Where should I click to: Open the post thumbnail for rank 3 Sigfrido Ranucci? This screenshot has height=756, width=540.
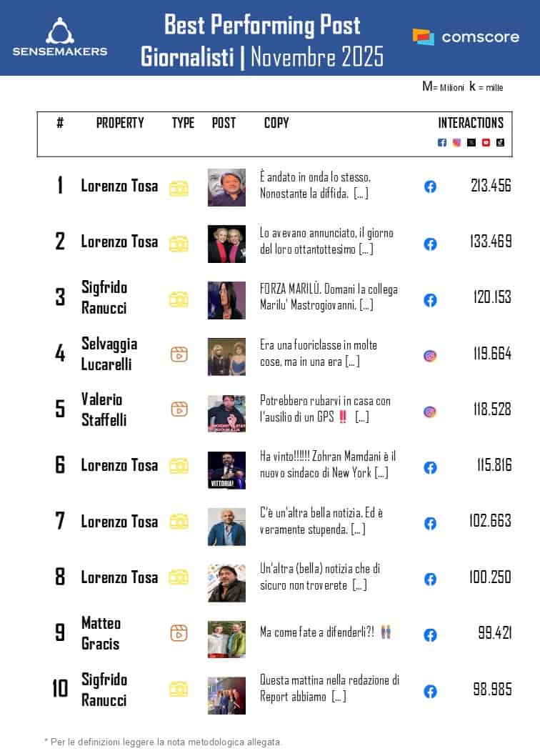[x=226, y=299]
